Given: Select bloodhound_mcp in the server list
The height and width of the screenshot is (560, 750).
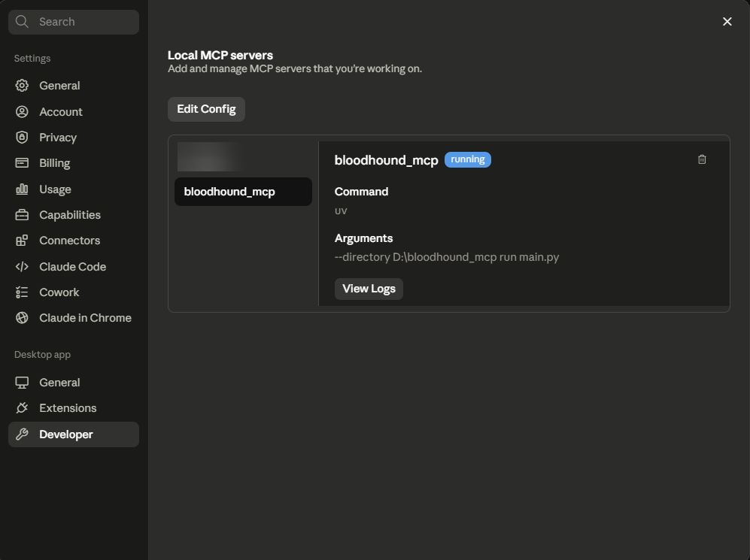Looking at the screenshot, I should 243,192.
